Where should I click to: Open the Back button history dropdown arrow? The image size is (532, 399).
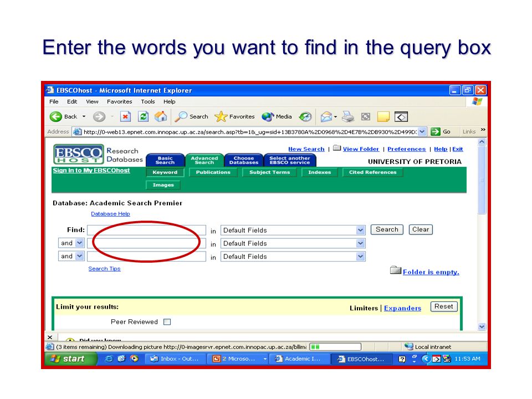(x=84, y=117)
